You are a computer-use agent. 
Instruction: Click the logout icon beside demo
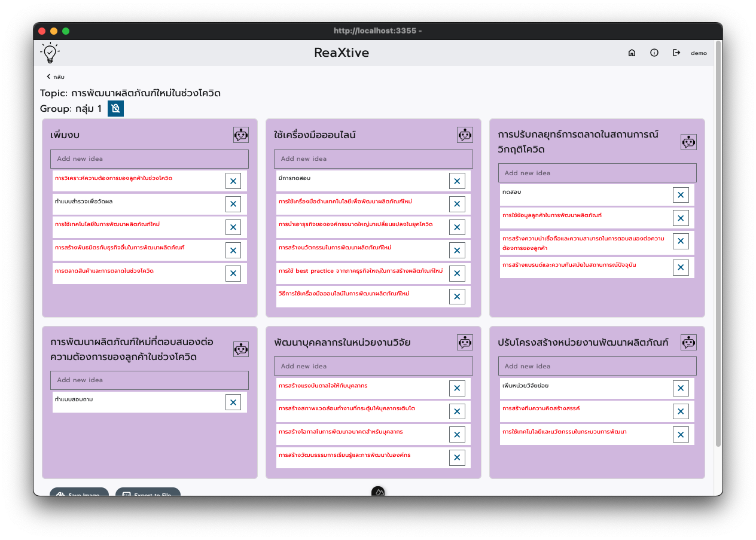click(676, 53)
